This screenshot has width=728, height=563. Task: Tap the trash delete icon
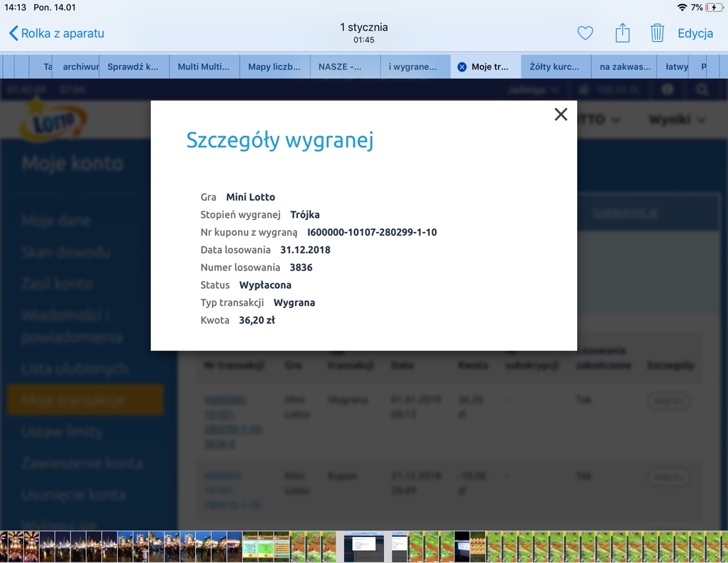657,33
